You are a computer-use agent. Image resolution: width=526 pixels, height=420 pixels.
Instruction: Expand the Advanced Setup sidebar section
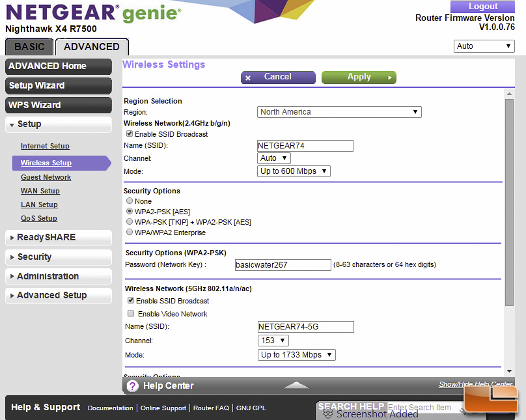click(59, 296)
